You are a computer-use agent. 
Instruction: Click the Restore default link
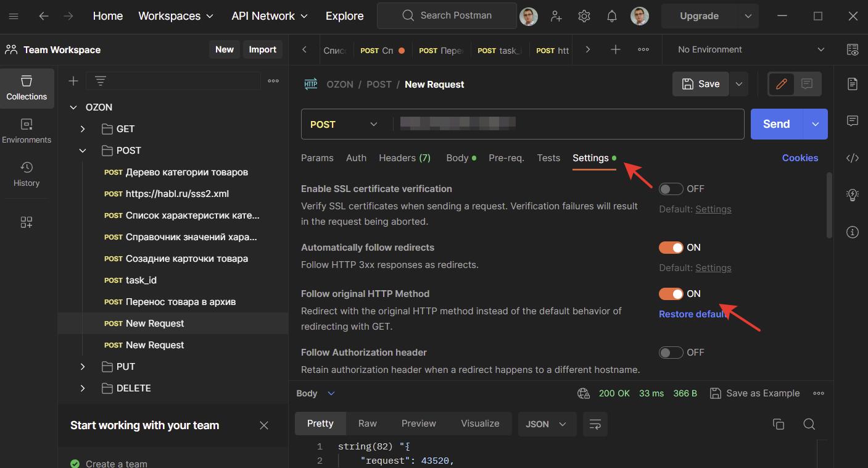[x=691, y=314]
